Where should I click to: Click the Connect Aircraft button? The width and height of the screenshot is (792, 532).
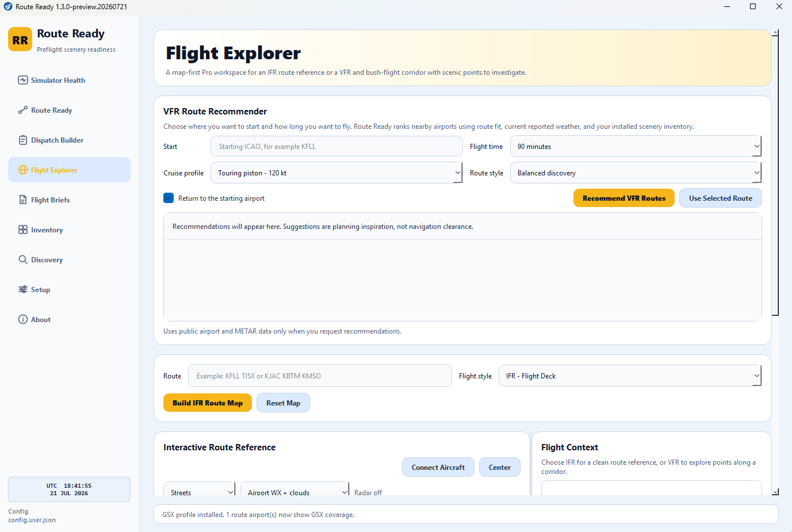(x=438, y=467)
